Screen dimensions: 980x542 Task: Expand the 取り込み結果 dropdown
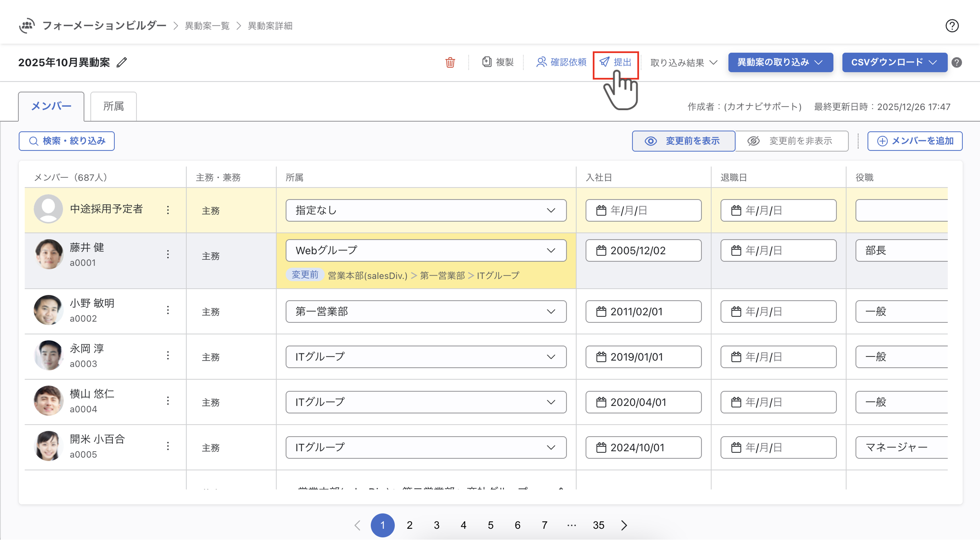(683, 63)
